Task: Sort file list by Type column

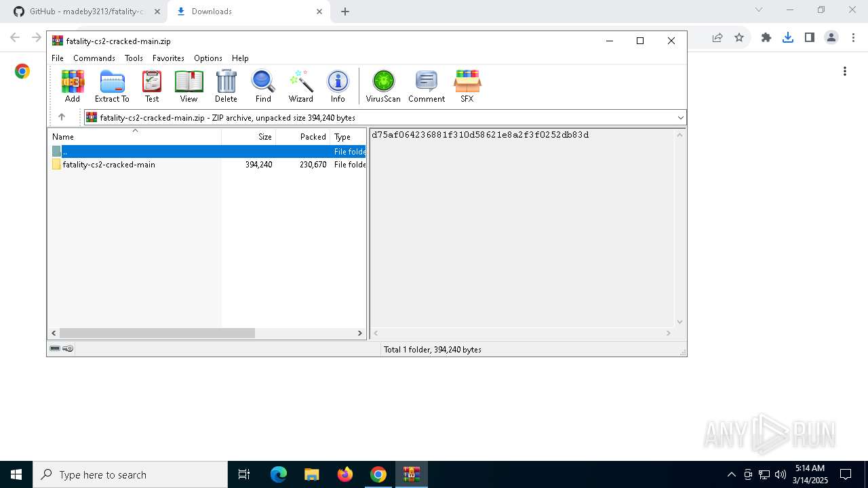Action: pos(349,136)
